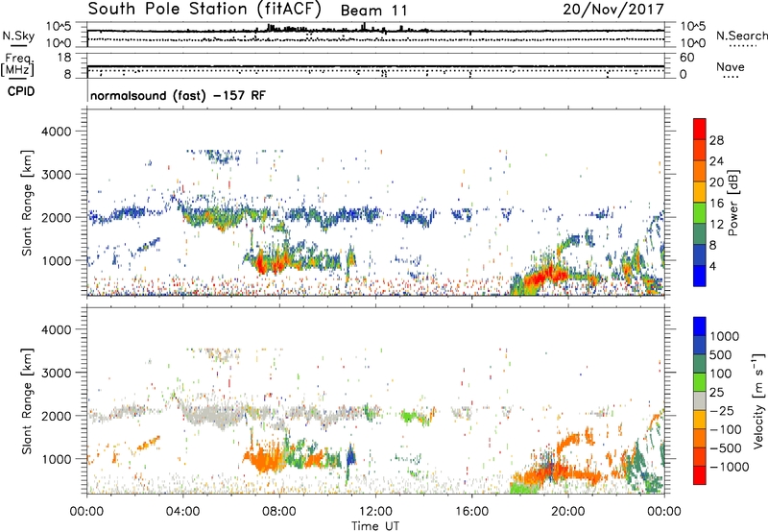Select the "500" label on the velocity color bar
This screenshot has width=768, height=532.
[720, 355]
